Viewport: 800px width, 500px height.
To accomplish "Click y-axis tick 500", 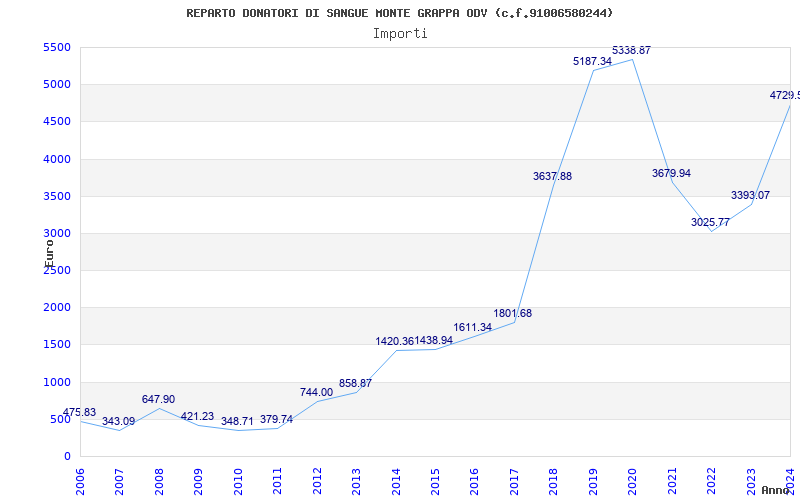I will (x=61, y=419).
